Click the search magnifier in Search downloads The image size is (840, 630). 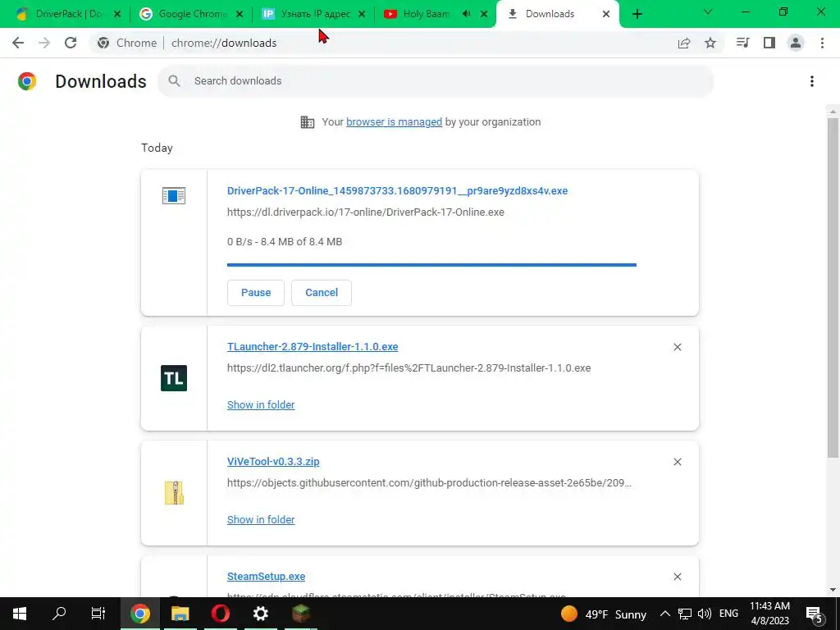point(174,81)
